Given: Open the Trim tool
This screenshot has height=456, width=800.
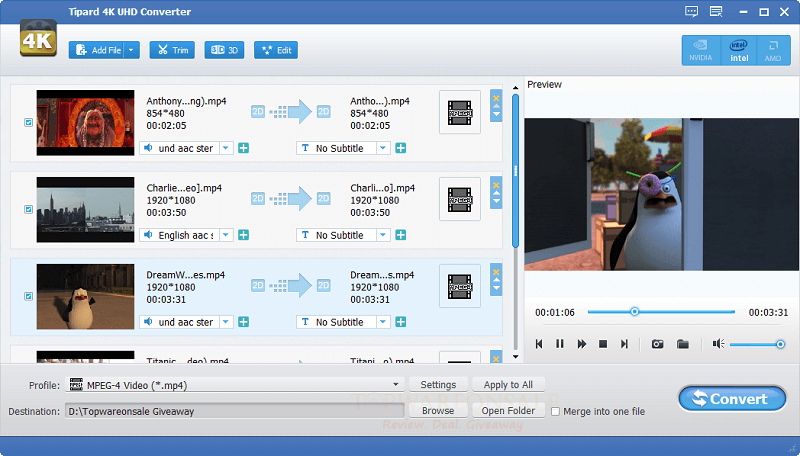Looking at the screenshot, I should [172, 50].
